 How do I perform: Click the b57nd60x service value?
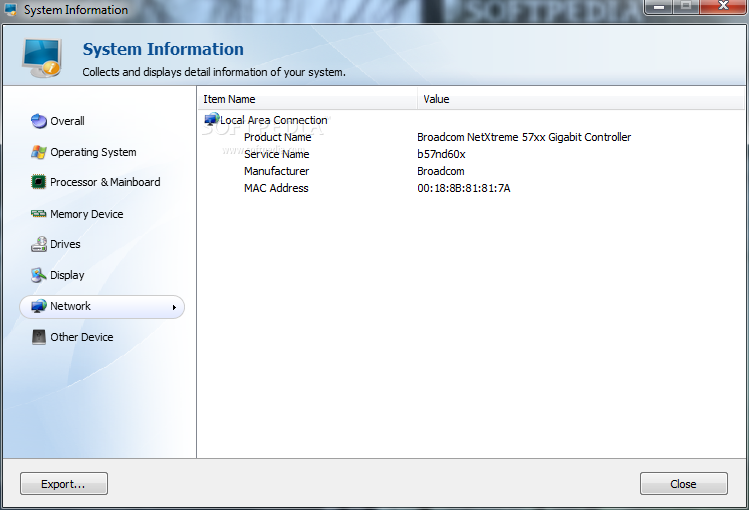(x=441, y=154)
